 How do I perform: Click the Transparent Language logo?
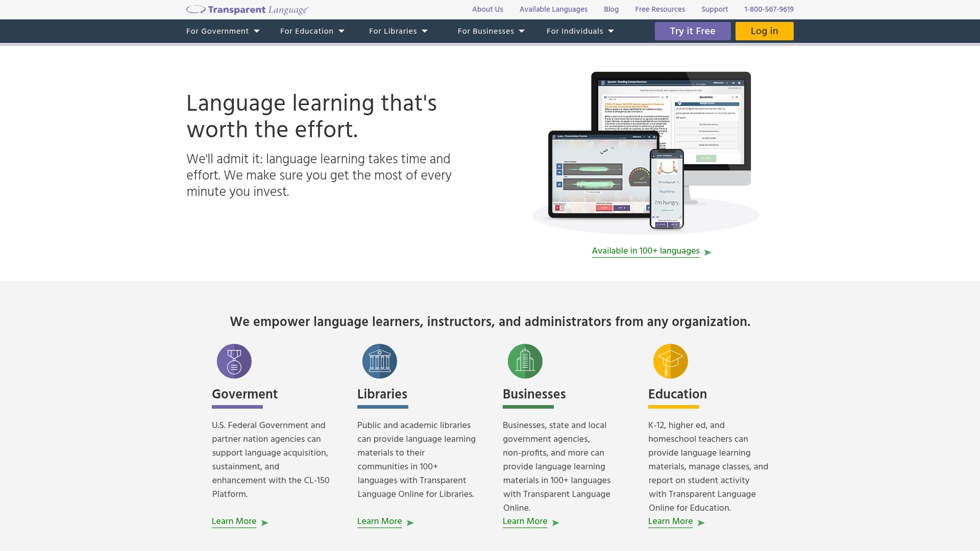point(247,9)
